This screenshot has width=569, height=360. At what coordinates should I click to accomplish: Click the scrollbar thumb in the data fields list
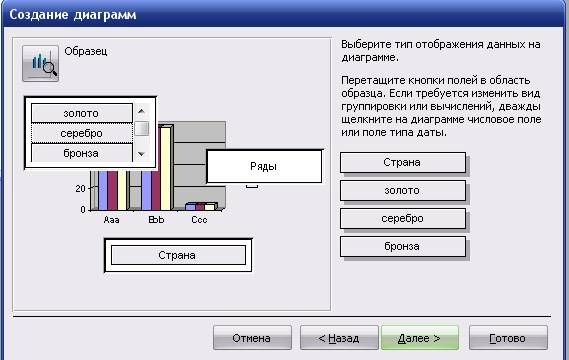pos(142,128)
